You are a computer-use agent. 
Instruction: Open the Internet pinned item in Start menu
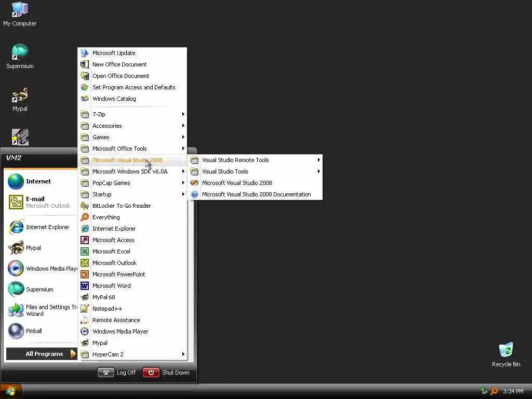point(42,181)
